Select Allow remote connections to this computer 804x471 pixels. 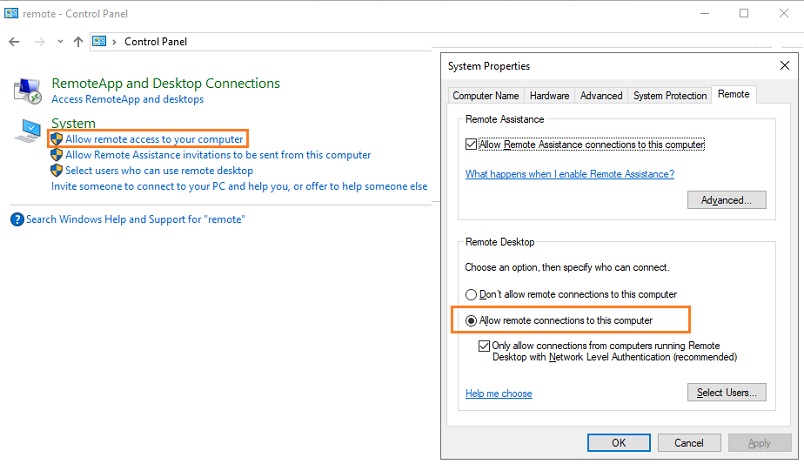[472, 320]
